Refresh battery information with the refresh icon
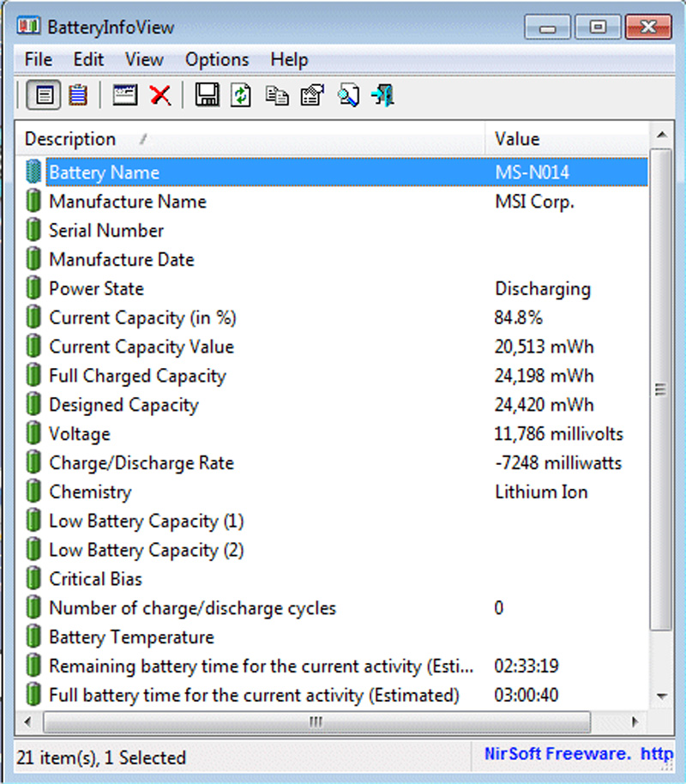The height and width of the screenshot is (784, 686). coord(241,95)
